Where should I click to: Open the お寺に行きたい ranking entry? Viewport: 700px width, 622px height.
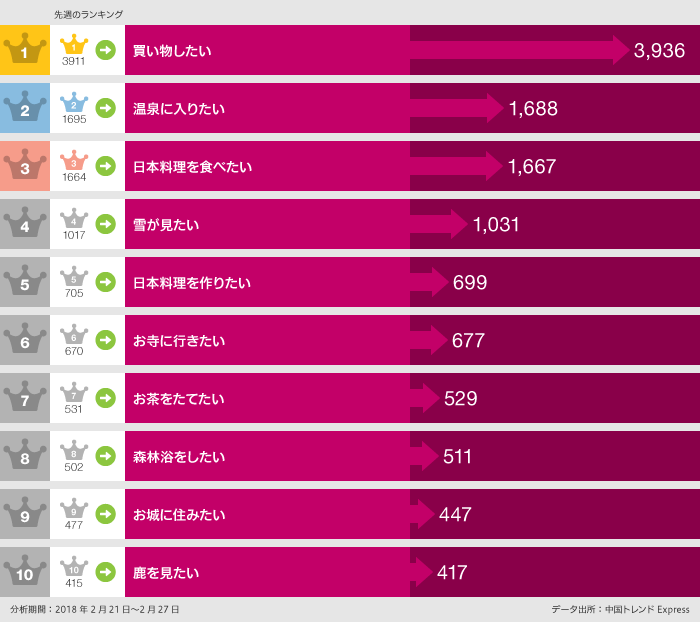pos(179,340)
